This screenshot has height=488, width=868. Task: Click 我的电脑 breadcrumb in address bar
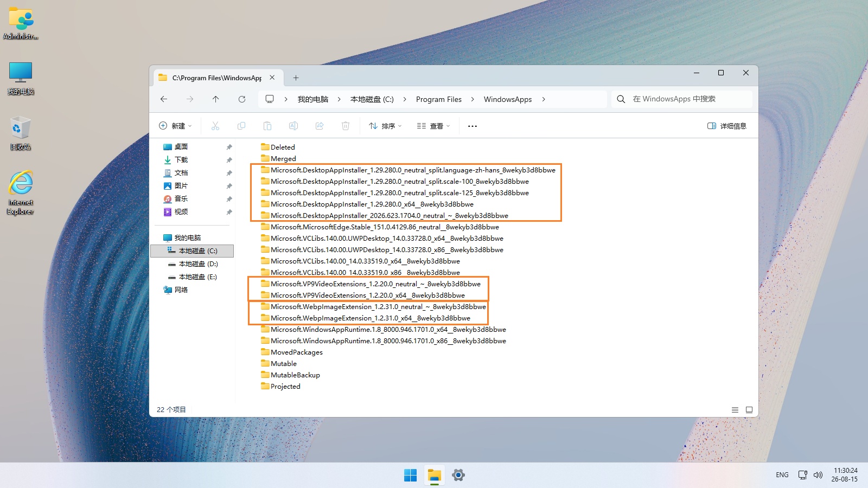point(313,99)
